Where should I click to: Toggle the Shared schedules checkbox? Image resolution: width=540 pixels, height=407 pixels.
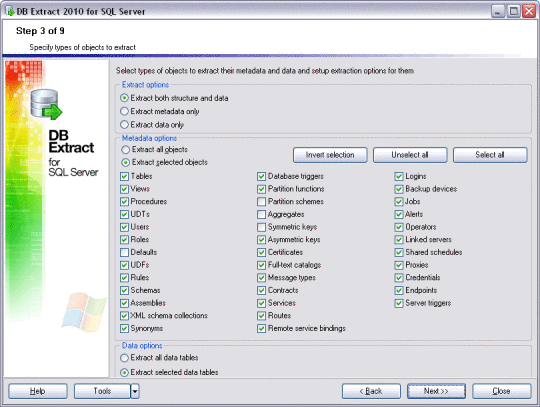(399, 252)
